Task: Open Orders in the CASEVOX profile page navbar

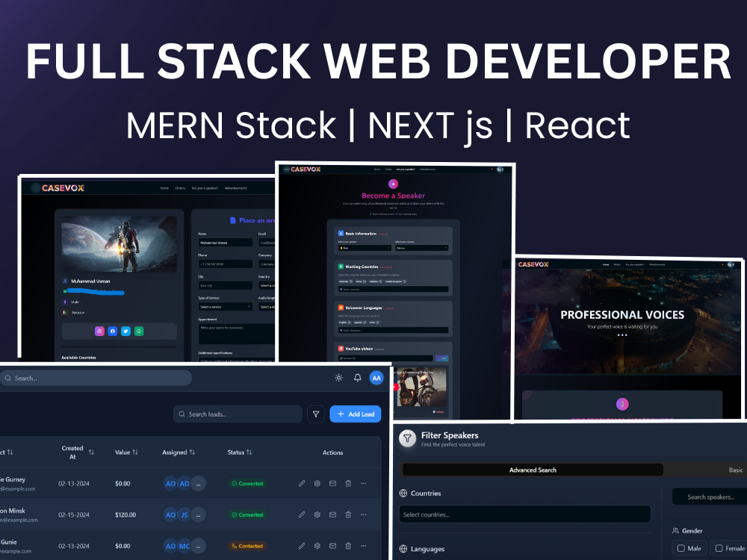Action: click(x=180, y=188)
